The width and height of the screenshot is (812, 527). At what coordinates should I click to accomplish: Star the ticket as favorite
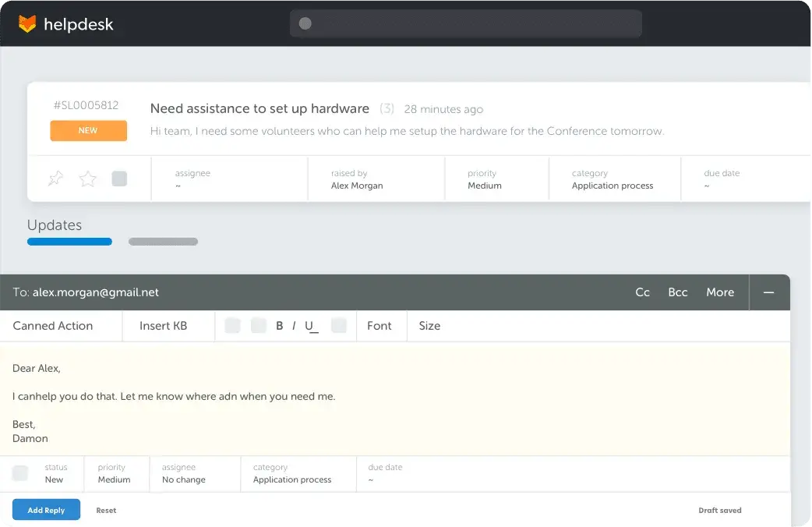[x=88, y=179]
